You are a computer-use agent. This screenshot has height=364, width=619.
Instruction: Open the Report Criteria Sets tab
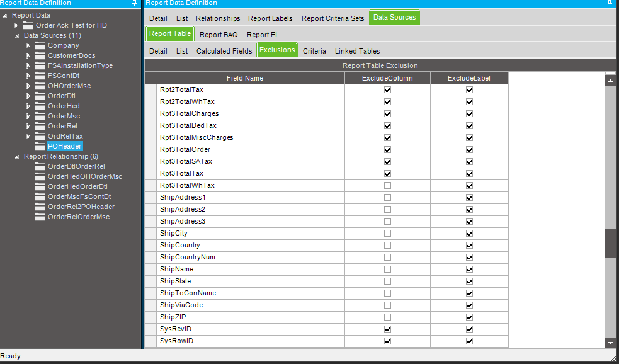332,18
